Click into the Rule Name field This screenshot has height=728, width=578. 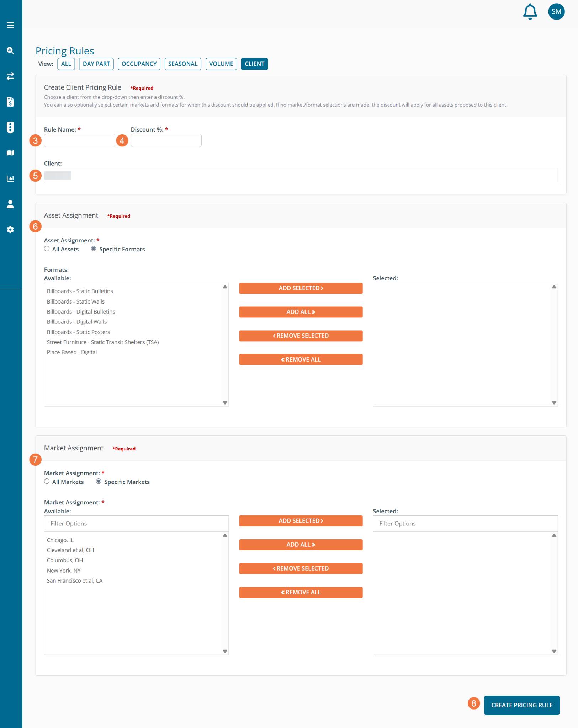click(x=79, y=140)
